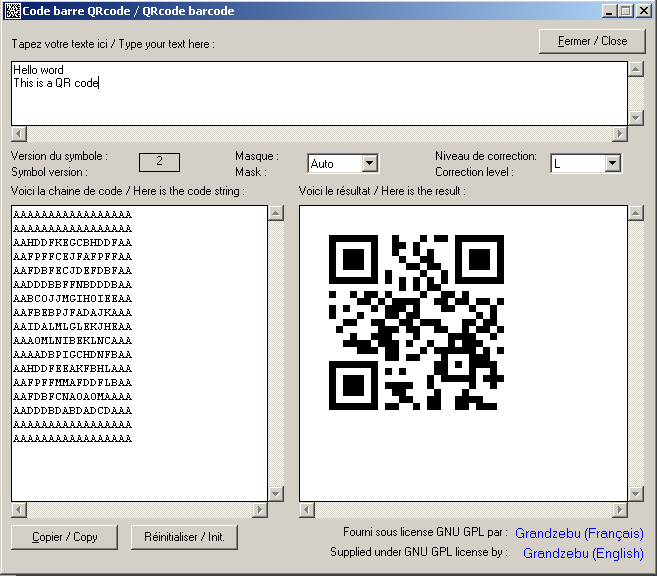Expand the Masque / Mask dropdown
657x576 pixels.
click(369, 163)
